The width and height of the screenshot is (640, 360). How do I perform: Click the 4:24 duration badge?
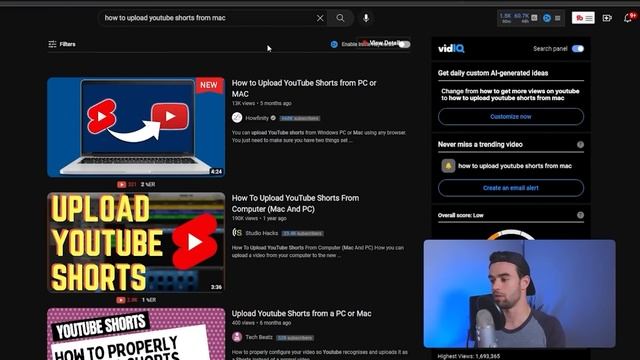pyautogui.click(x=216, y=171)
